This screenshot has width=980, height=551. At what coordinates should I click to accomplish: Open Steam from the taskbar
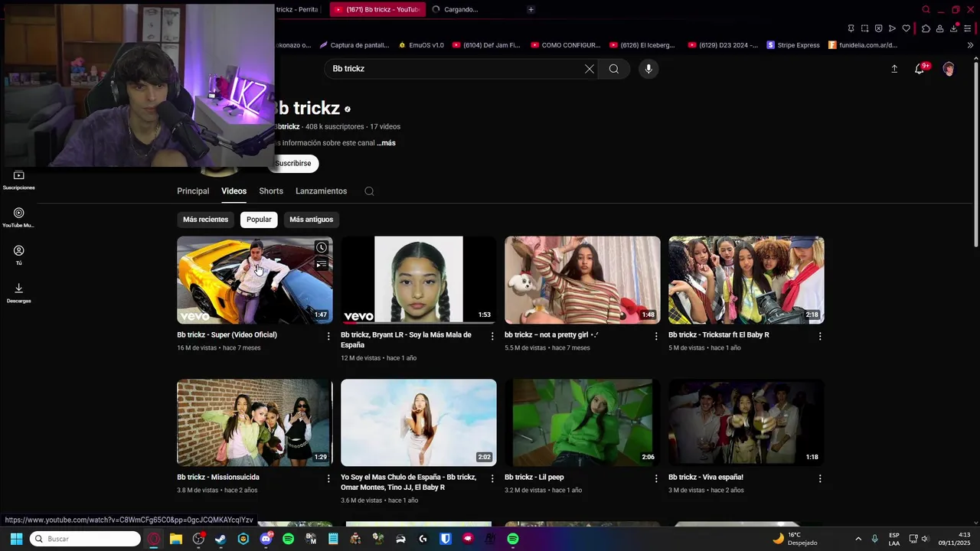pyautogui.click(x=220, y=539)
